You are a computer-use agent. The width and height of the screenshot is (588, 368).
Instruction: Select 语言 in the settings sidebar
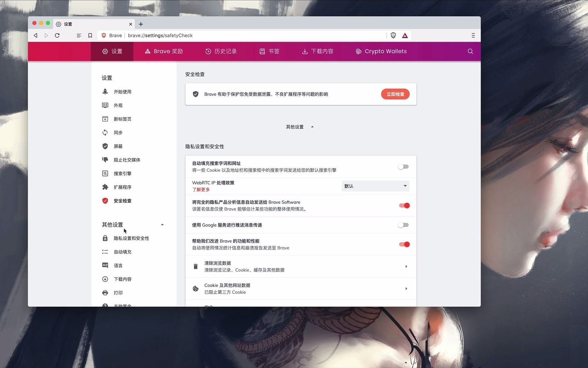point(118,265)
